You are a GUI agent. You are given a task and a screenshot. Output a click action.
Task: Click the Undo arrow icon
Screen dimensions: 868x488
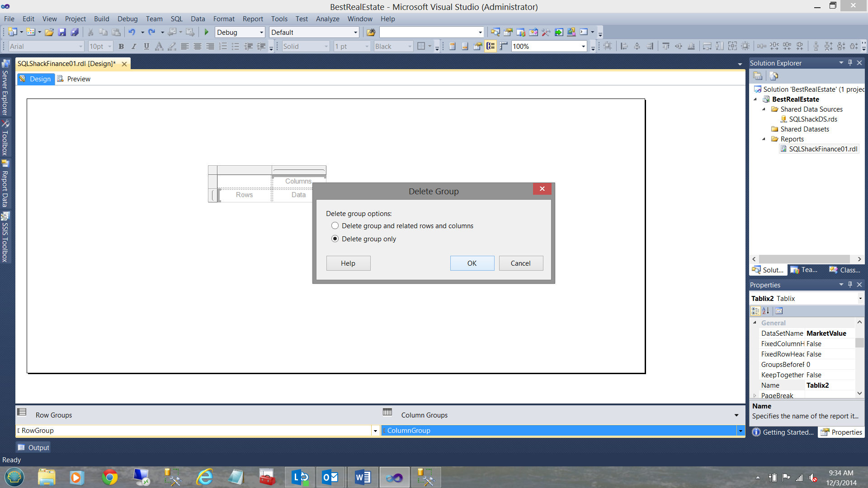pos(132,32)
